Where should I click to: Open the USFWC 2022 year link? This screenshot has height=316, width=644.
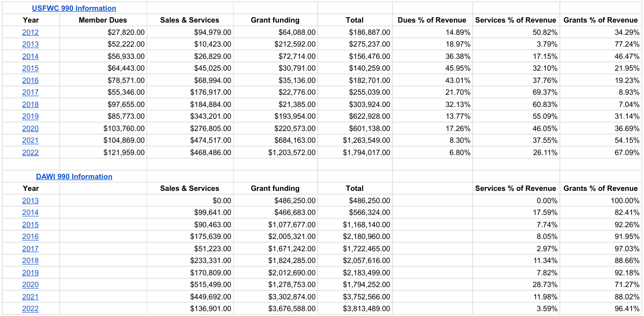coord(30,153)
